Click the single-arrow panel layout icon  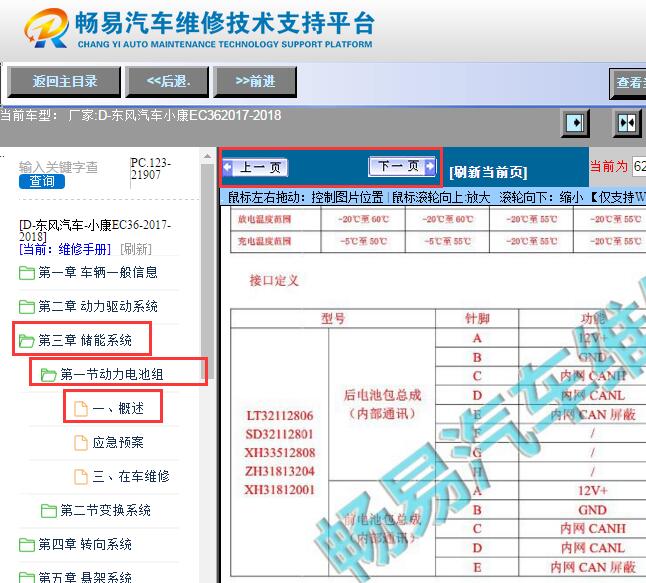click(575, 123)
